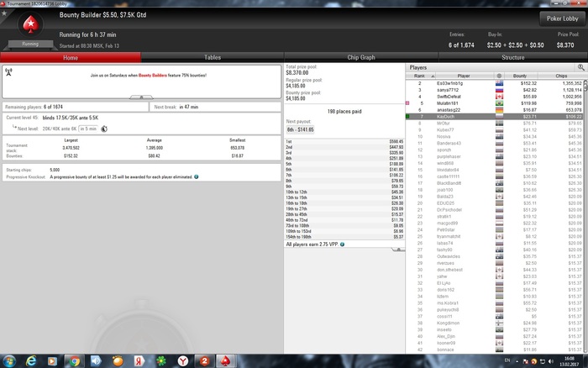Sort by the Bounty column header
Image resolution: width=588 pixels, height=368 pixels.
tap(520, 76)
